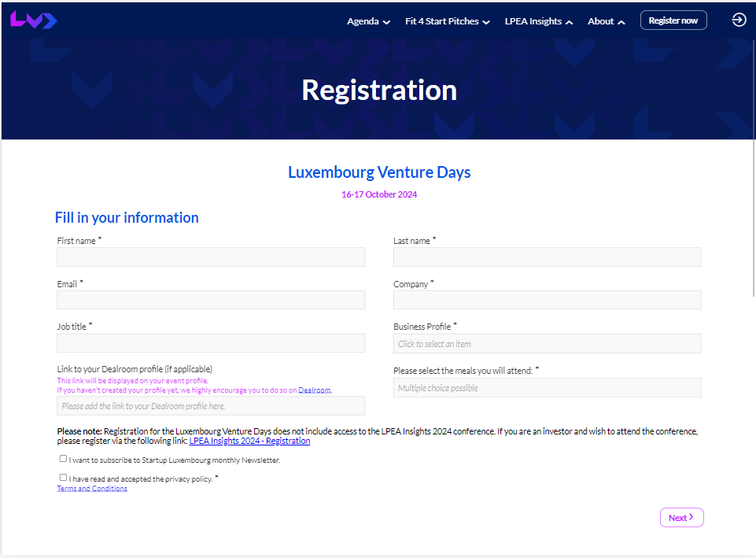756x558 pixels.
Task: Click into the Company input field
Action: click(548, 300)
